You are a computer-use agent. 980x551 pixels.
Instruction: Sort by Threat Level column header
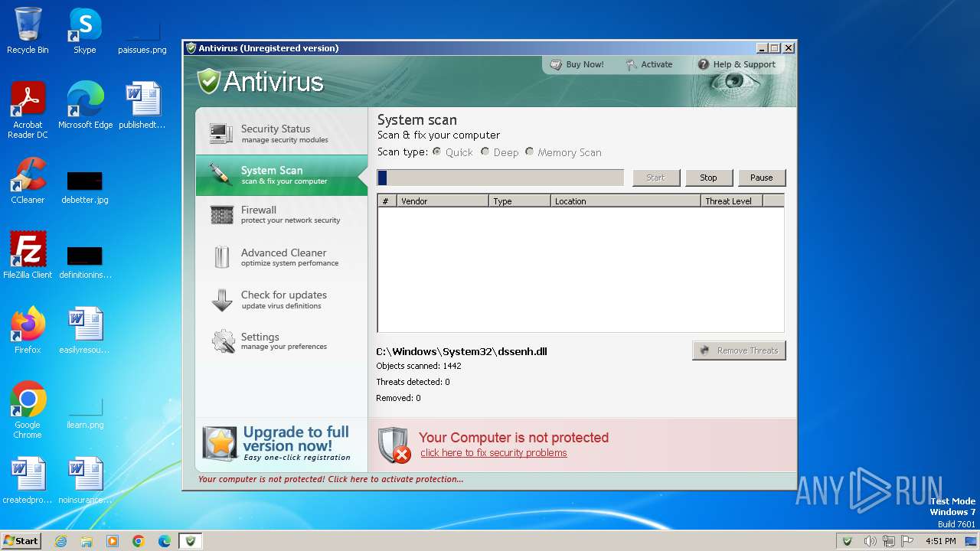(732, 201)
